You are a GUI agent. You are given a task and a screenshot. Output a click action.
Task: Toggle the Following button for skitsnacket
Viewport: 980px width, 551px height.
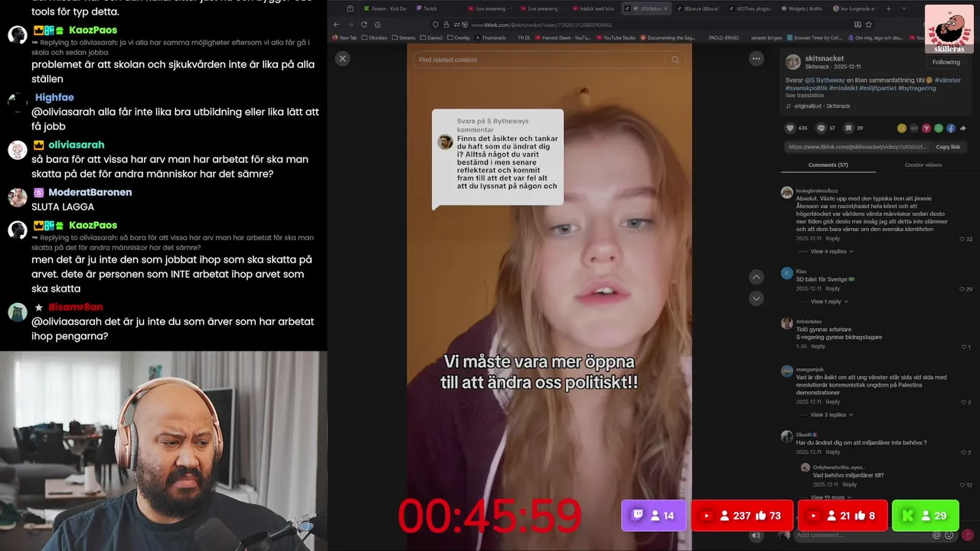coord(946,62)
